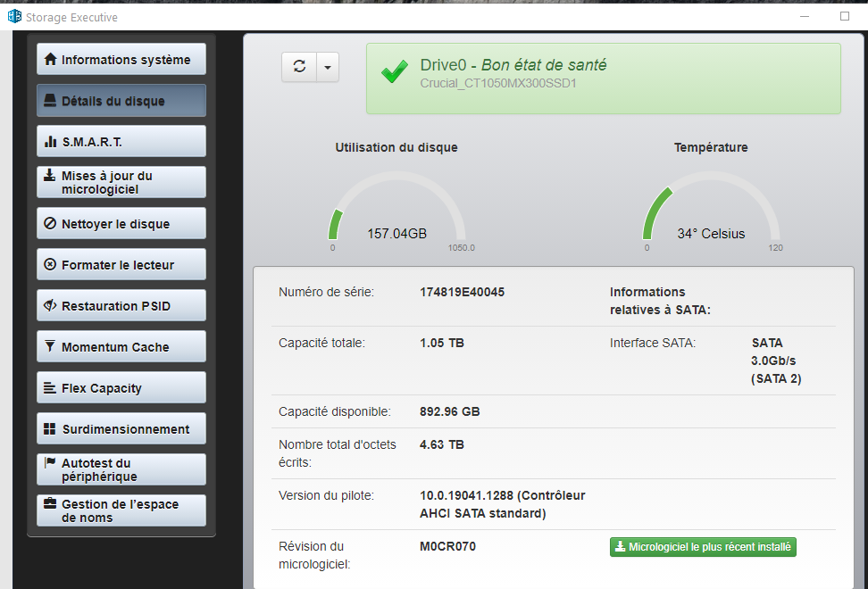Click firmware revision M0CR070
This screenshot has width=868, height=589.
[x=447, y=546]
